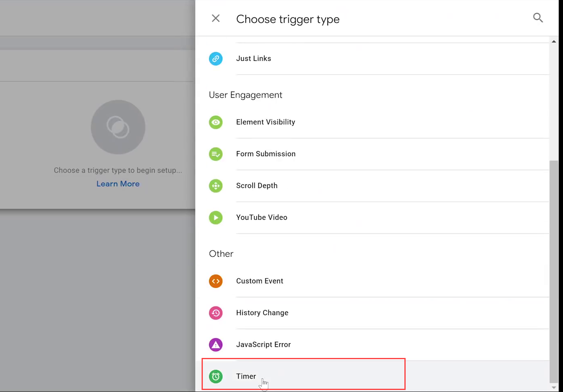Click the Timer green clock icon
The height and width of the screenshot is (392, 563).
[216, 377]
